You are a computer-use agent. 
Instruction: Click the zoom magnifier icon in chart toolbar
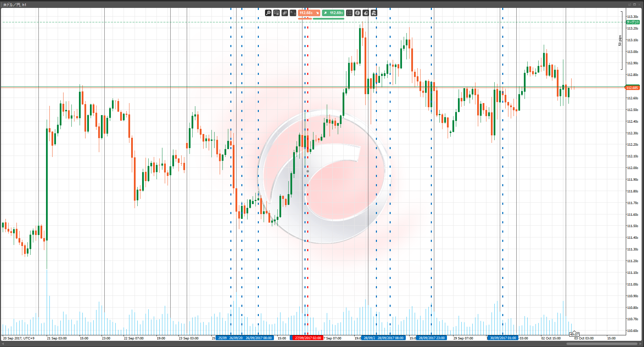click(x=268, y=13)
